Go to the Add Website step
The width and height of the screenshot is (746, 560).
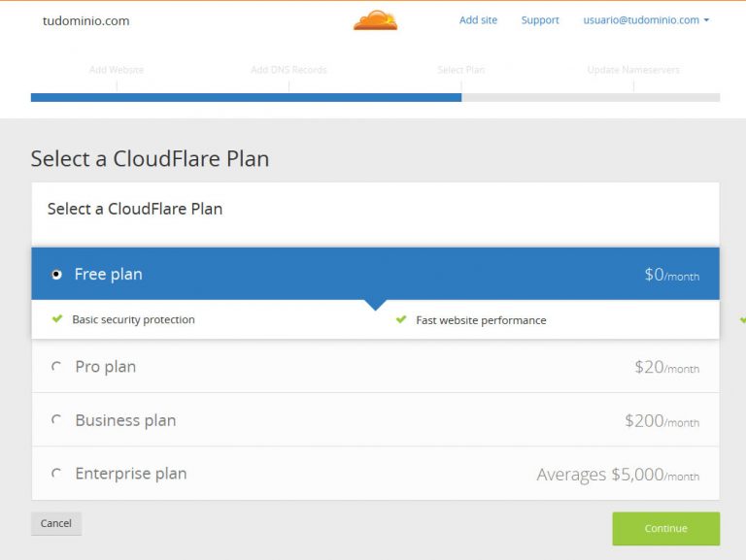tap(117, 70)
